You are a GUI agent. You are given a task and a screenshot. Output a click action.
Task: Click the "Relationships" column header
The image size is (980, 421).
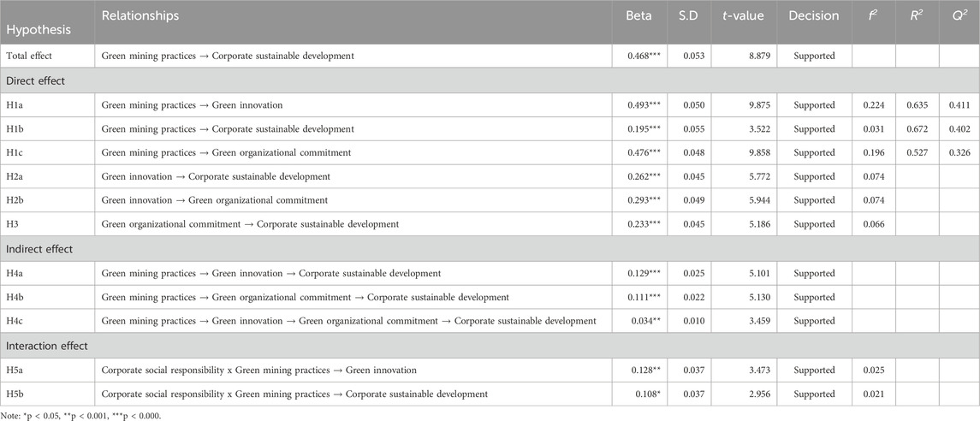pos(140,16)
